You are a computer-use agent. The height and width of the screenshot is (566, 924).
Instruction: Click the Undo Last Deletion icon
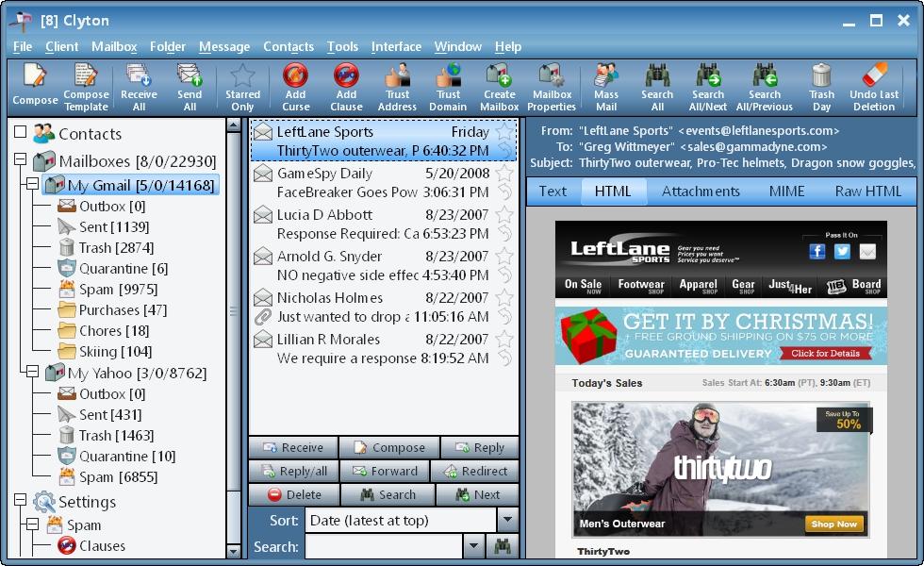pos(874,75)
